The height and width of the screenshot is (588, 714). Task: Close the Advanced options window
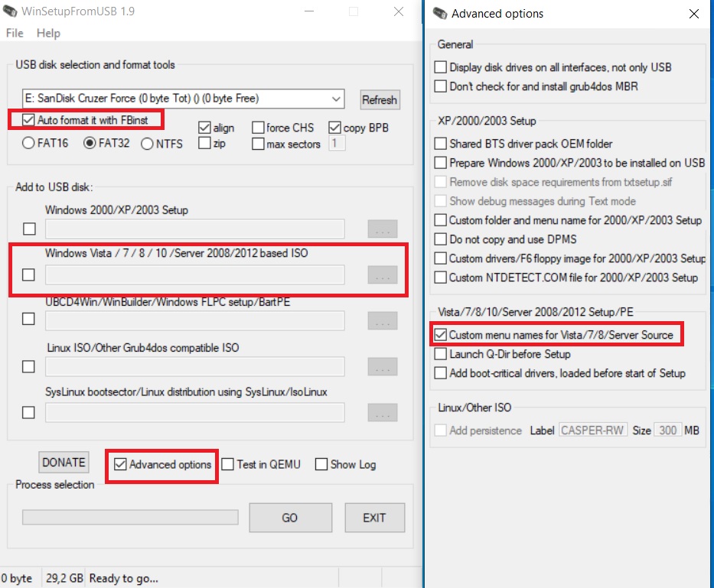tap(694, 14)
